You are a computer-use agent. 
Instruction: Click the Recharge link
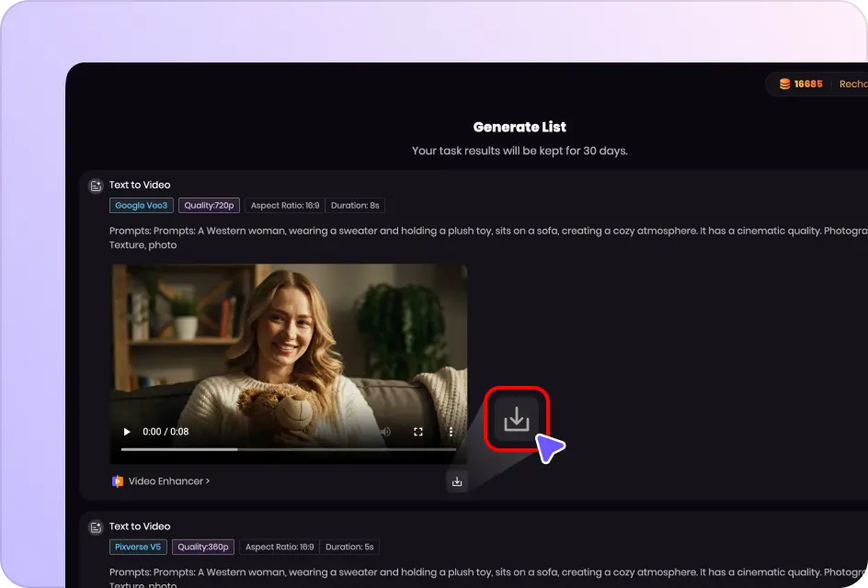coord(852,84)
